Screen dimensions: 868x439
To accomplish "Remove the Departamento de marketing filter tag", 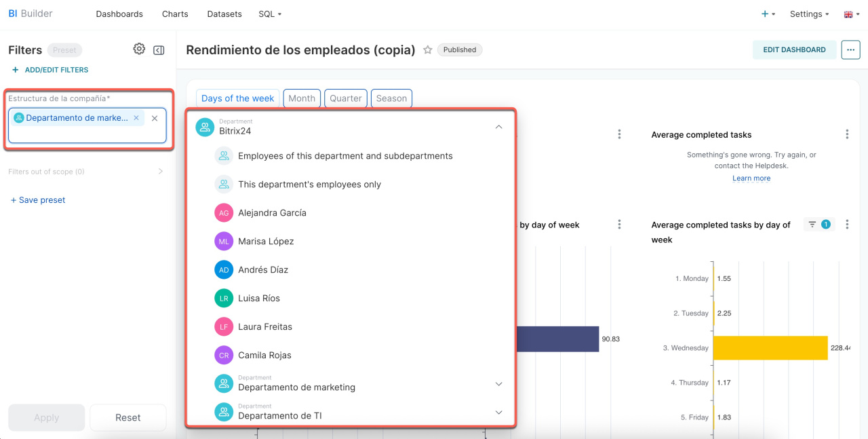I will pyautogui.click(x=136, y=118).
